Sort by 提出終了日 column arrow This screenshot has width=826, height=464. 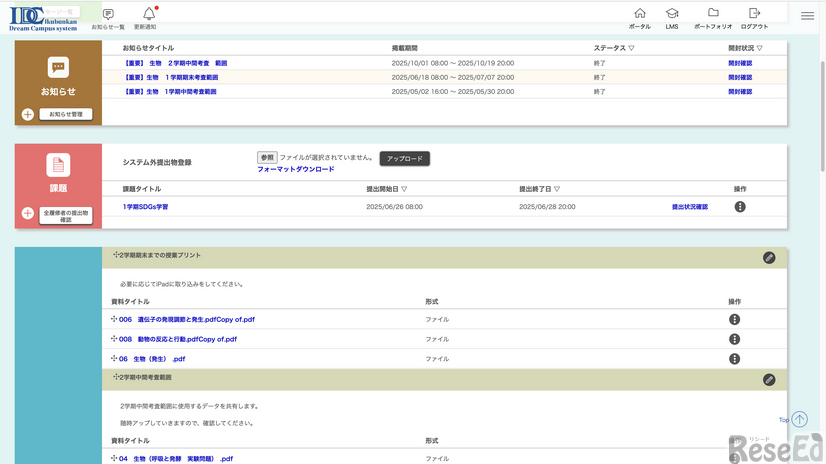(x=557, y=189)
